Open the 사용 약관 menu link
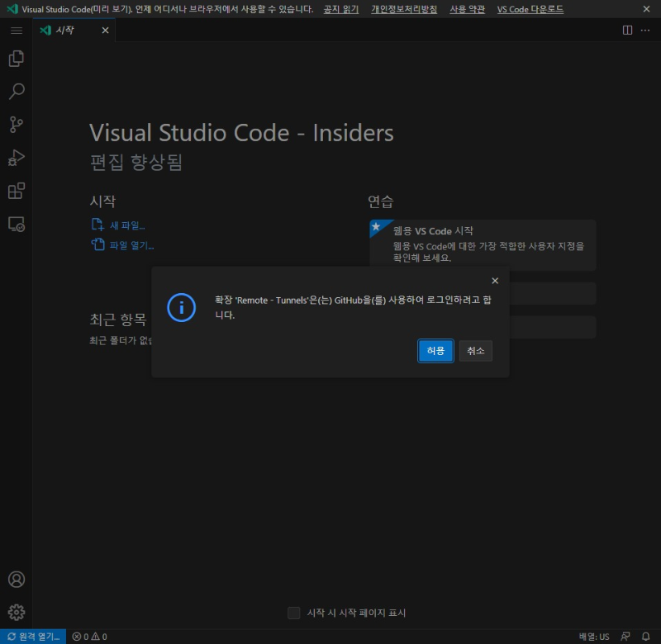Image resolution: width=661 pixels, height=644 pixels. (x=467, y=9)
